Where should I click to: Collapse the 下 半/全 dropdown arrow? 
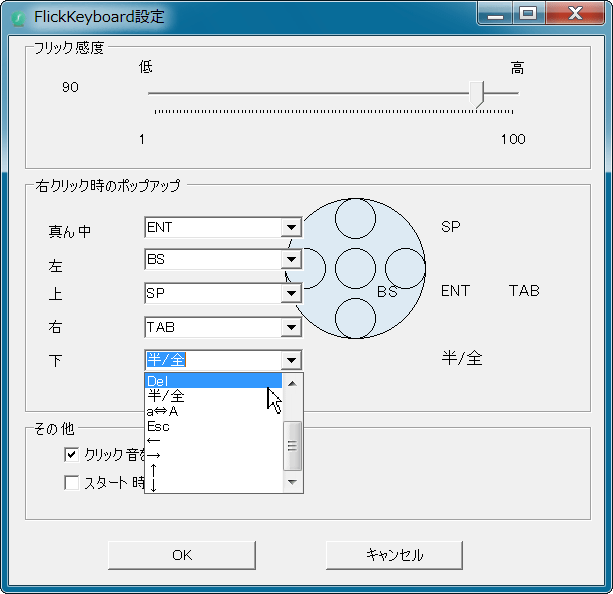point(291,360)
